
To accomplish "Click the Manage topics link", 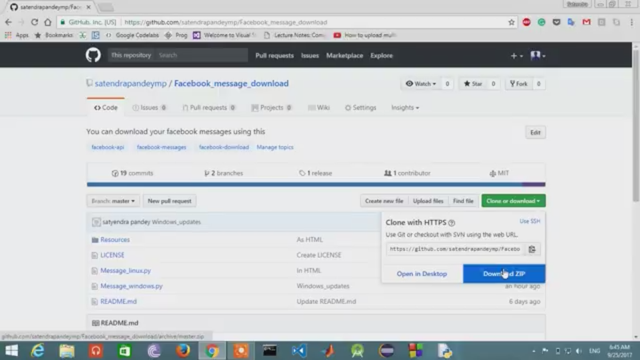I will 275,147.
